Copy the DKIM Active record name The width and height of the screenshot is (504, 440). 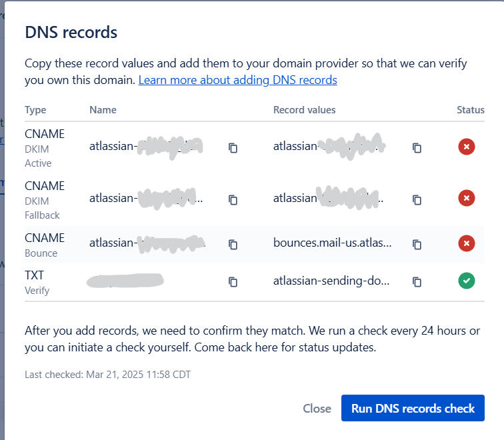233,148
